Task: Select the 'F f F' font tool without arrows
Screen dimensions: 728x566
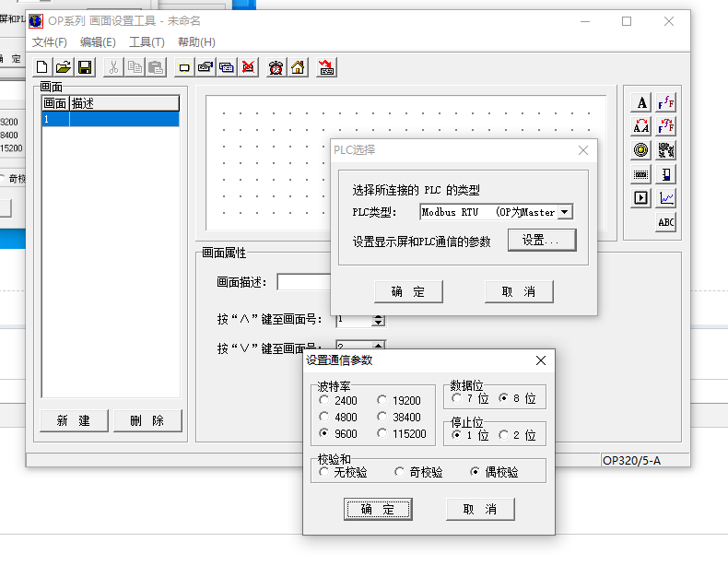Action: tap(665, 102)
